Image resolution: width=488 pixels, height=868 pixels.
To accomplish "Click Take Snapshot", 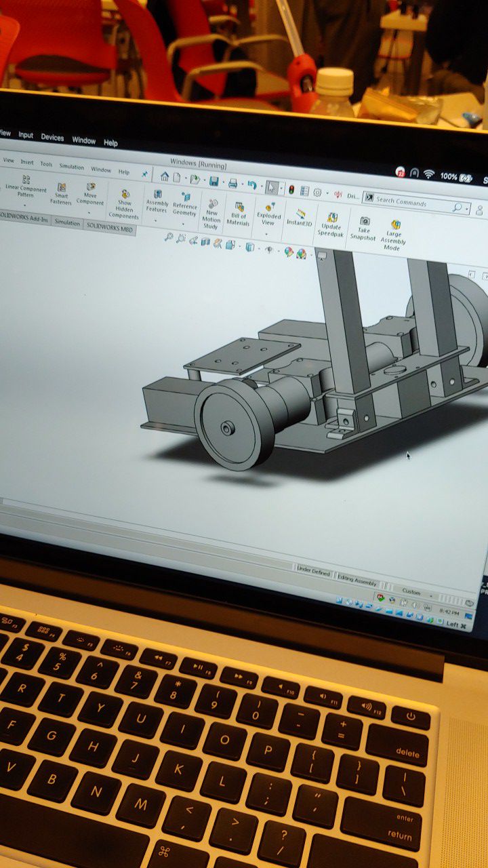I will (x=363, y=229).
